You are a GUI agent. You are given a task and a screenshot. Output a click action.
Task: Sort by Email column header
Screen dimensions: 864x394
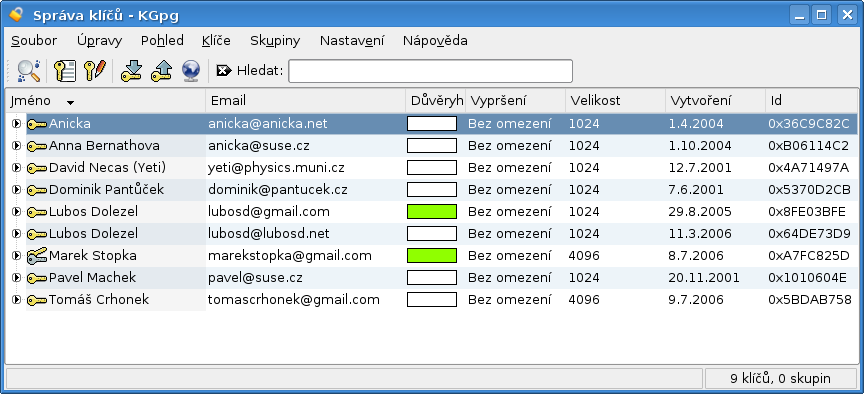point(306,101)
